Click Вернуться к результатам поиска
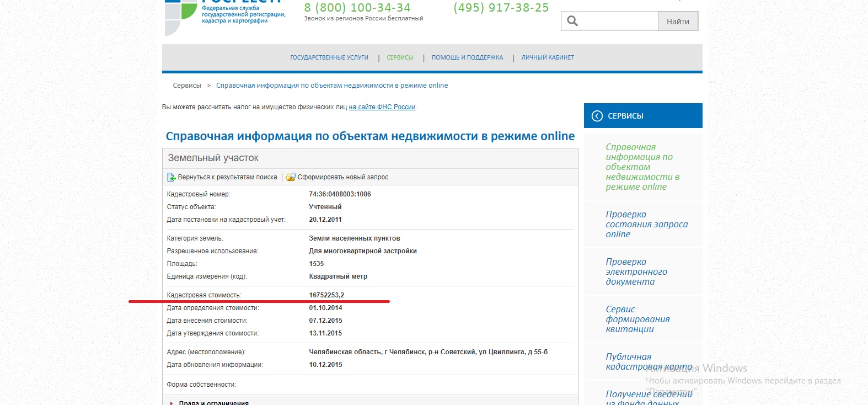Image resolution: width=868 pixels, height=405 pixels. [227, 177]
